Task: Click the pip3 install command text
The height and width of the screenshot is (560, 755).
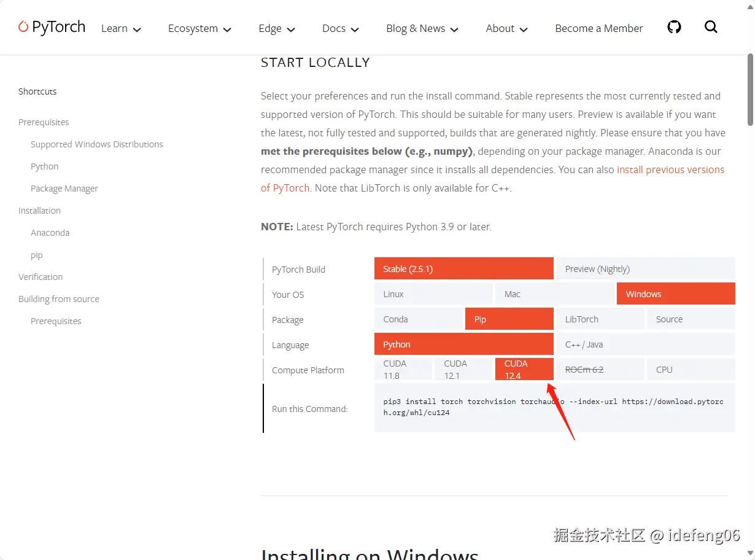Action: (x=554, y=407)
